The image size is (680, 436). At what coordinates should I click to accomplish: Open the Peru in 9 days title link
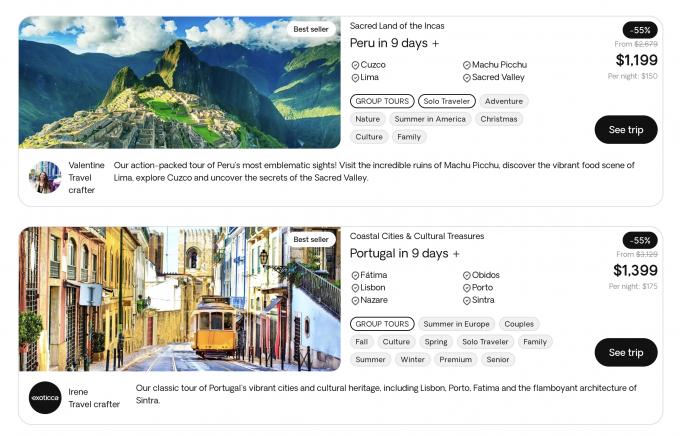(x=389, y=43)
